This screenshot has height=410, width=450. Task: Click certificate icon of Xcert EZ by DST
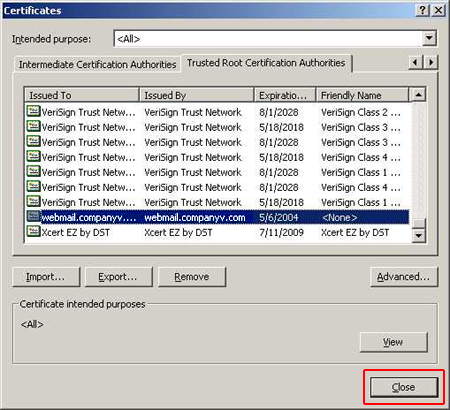point(33,232)
